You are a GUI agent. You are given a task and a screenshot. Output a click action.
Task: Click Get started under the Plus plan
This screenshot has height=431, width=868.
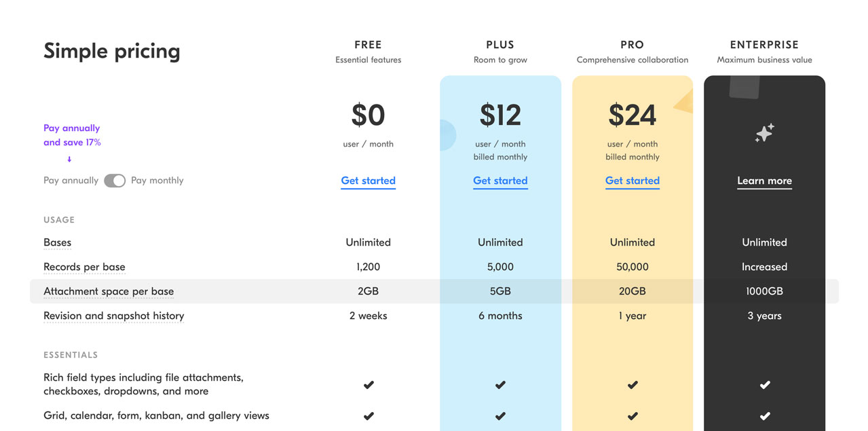pos(500,181)
